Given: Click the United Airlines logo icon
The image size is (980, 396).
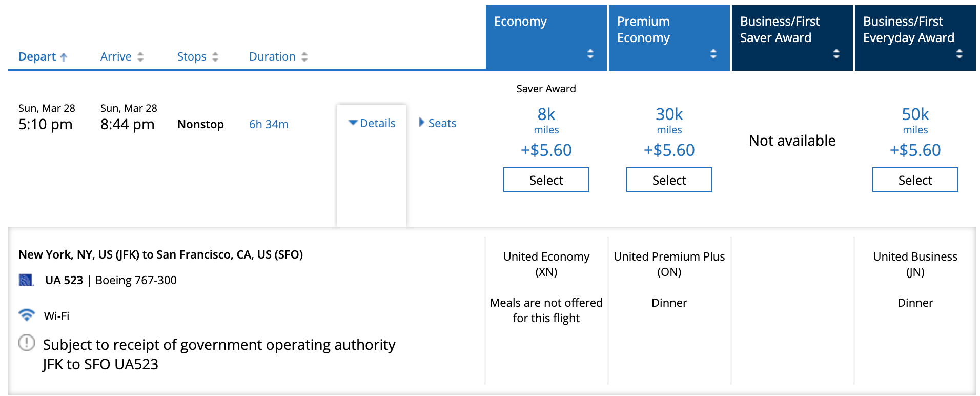Looking at the screenshot, I should click(26, 280).
